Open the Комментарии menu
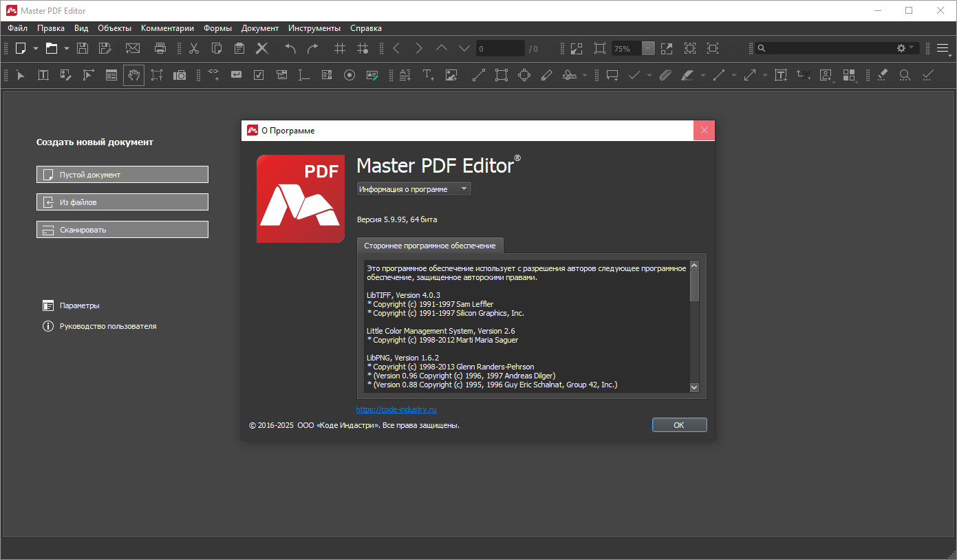Viewport: 957px width, 560px height. (168, 28)
